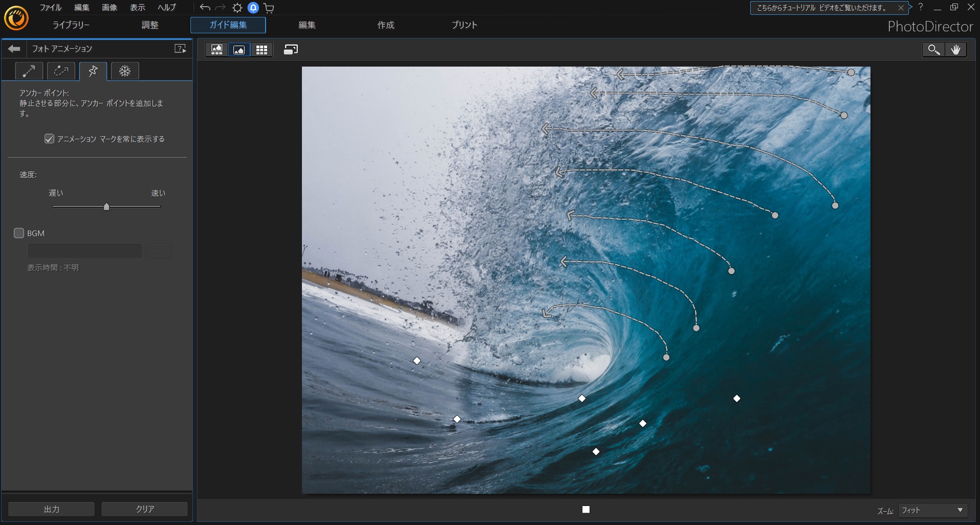The width and height of the screenshot is (980, 525).
Task: Select the hand pan tool
Action: tap(955, 50)
